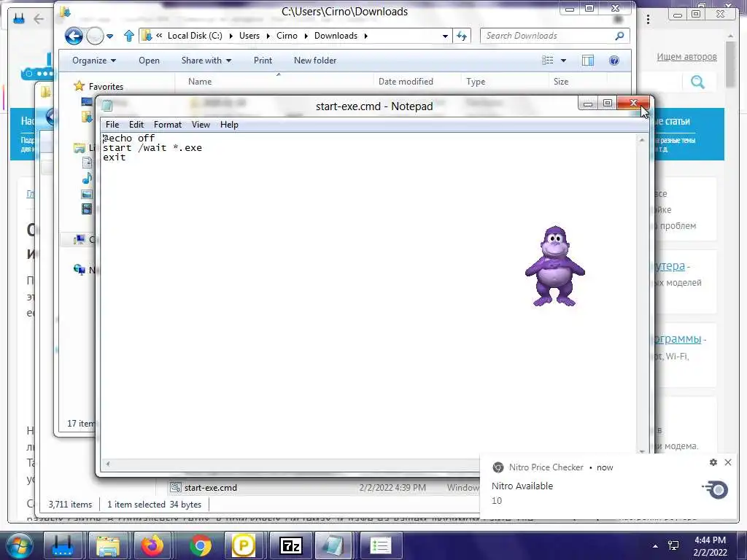The image size is (747, 560).
Task: Open recent locations dropdown beside Forward arrow
Action: [x=109, y=36]
